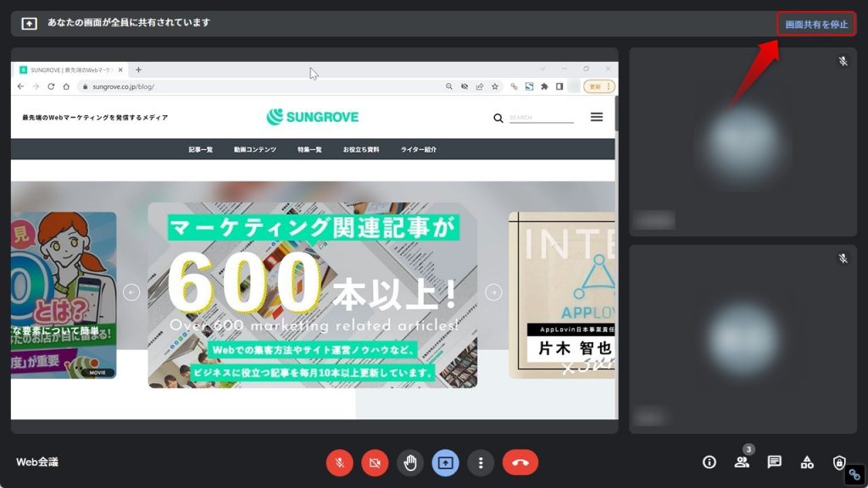This screenshot has height=488, width=868.
Task: Open 動画コンテンツ in site navigation
Action: [254, 149]
